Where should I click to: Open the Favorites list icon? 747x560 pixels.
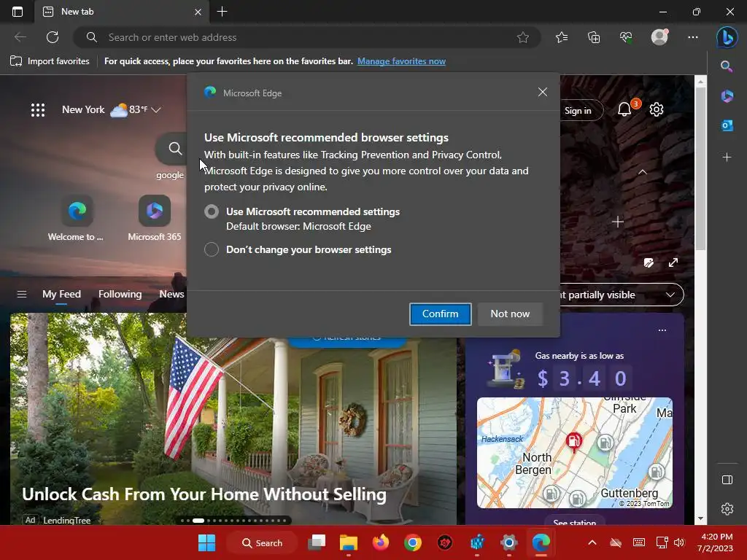point(562,37)
